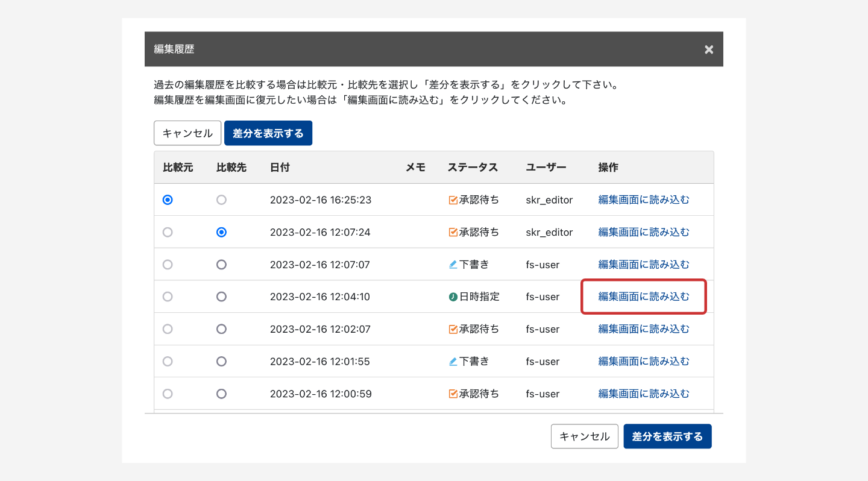Select 比較先 radio for 12:02:07 entry
868x481 pixels.
click(x=221, y=329)
